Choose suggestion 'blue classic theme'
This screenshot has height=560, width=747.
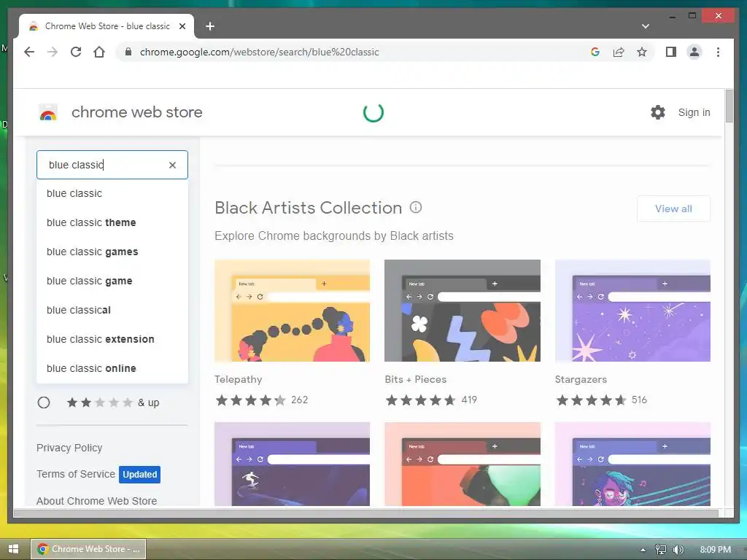click(112, 222)
